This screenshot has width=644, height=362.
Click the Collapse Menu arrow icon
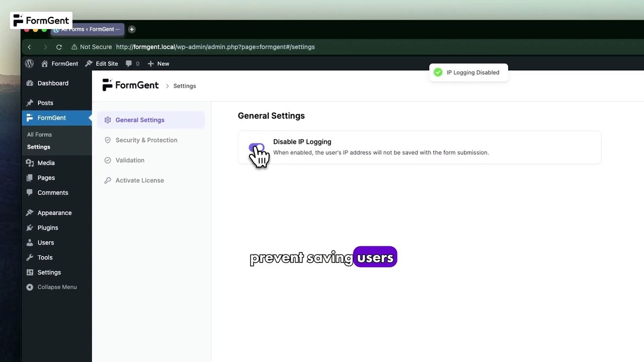click(x=30, y=287)
